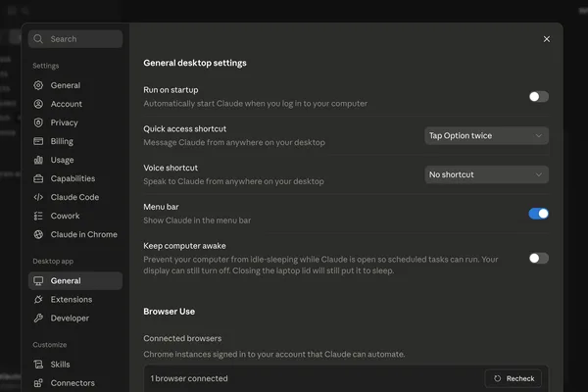Click the Developer wrench icon

tap(38, 318)
